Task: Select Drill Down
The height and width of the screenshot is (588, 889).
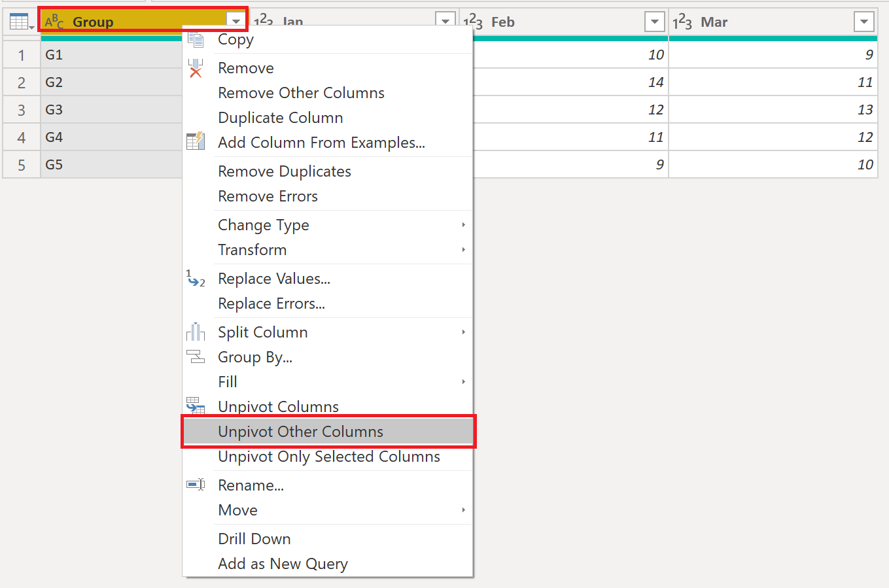Action: point(328,539)
